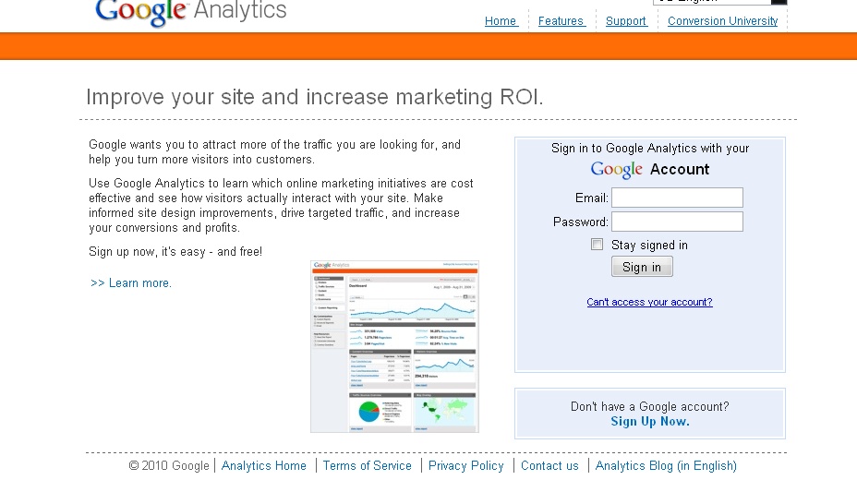
Task: Open Analytics Blog (in English) link
Action: pyautogui.click(x=666, y=466)
